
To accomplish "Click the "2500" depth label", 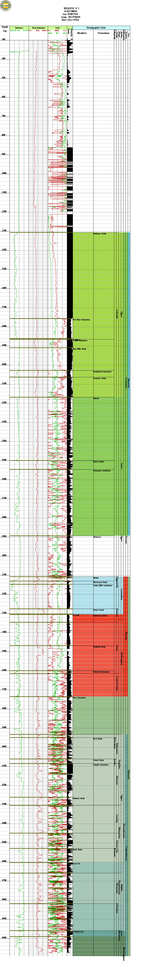I will (x=4, y=460).
